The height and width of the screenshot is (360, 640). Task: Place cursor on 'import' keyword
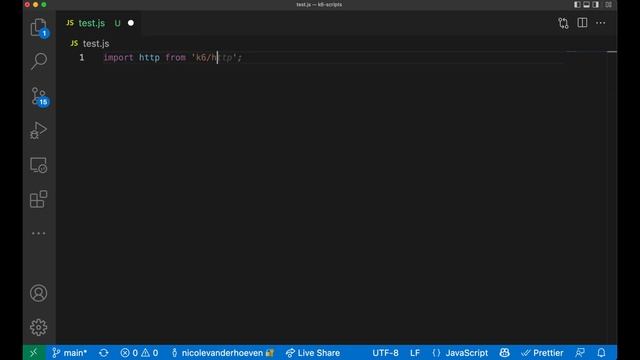118,58
